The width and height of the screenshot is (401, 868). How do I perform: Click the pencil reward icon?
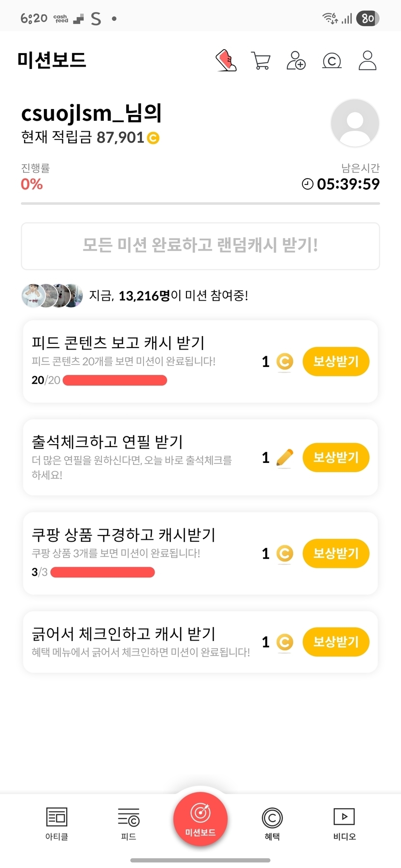[x=285, y=458]
